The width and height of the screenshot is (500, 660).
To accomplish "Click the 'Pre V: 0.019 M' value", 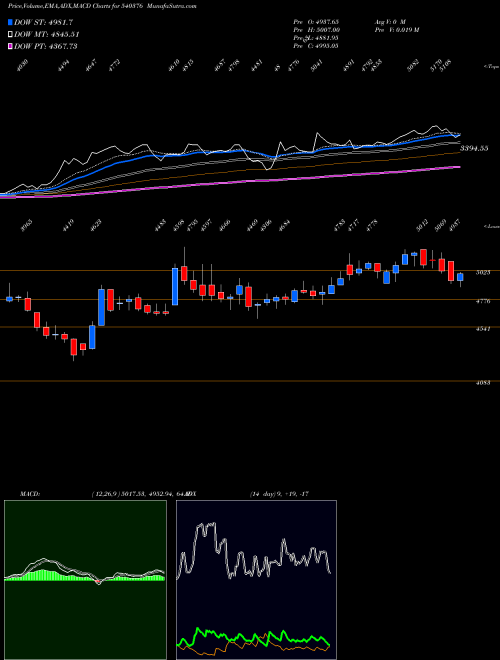I will [396, 30].
